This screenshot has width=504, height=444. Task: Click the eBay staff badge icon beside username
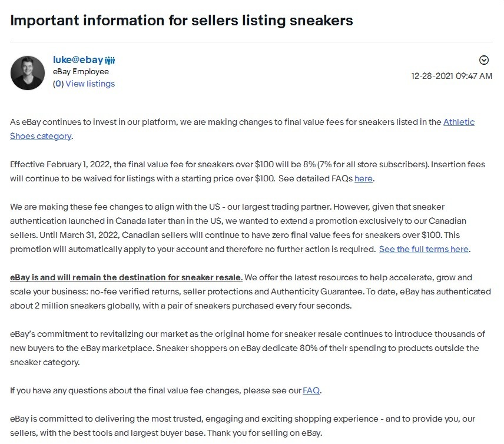[110, 60]
